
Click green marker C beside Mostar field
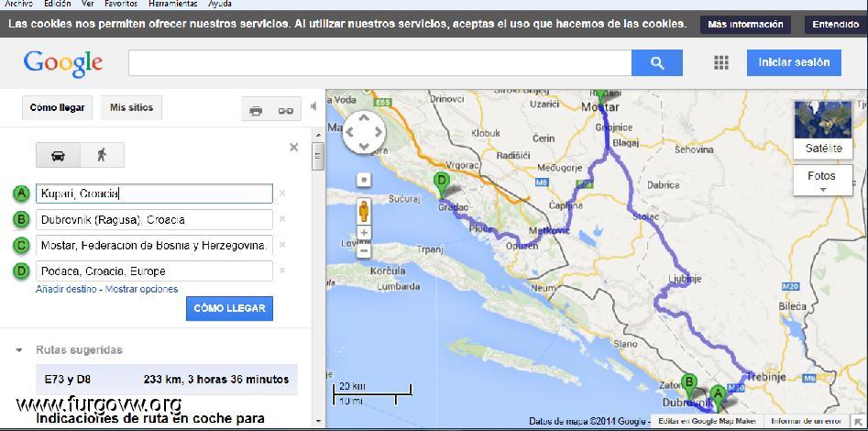coord(21,245)
